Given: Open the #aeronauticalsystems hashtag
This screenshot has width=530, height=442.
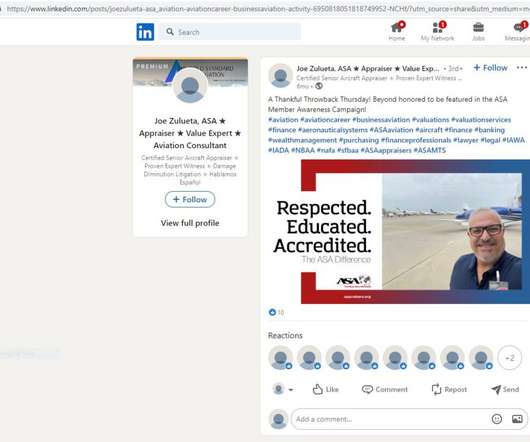Looking at the screenshot, I should 333,130.
